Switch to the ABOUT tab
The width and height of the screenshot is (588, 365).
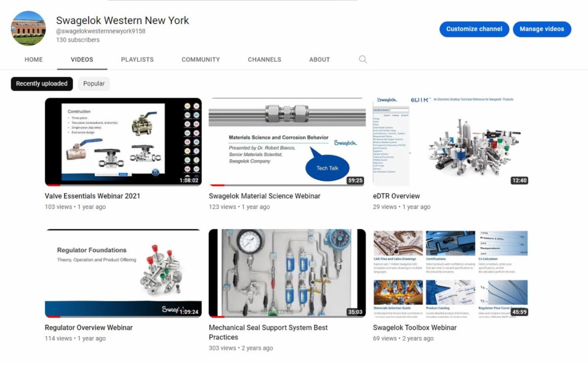319,59
